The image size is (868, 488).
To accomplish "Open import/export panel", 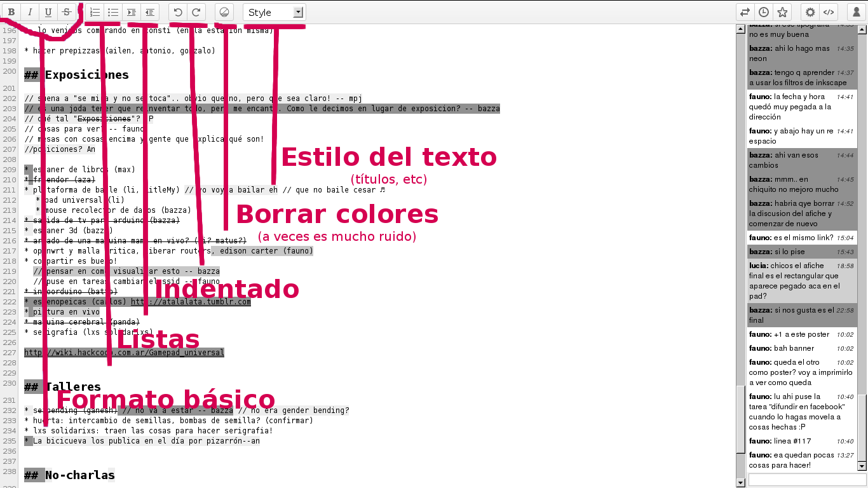I will click(x=745, y=12).
